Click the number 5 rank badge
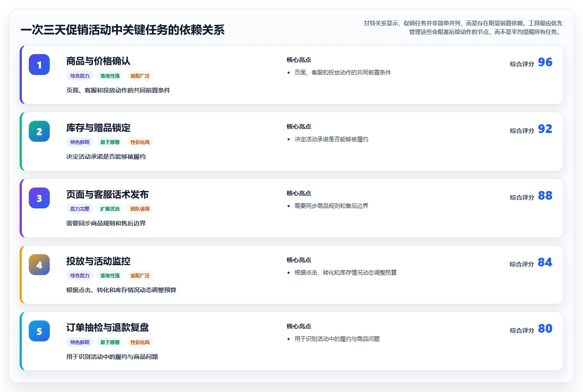Image resolution: width=583 pixels, height=392 pixels. tap(39, 331)
